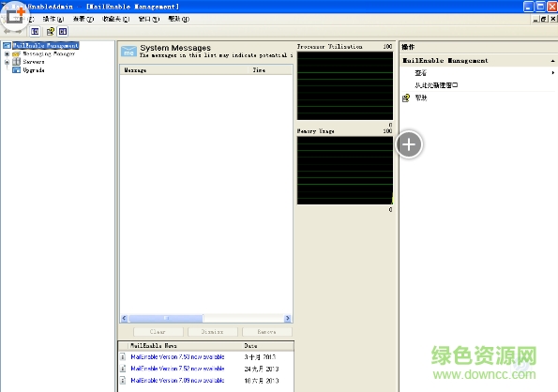558x392 pixels.
Task: Click the help icon in actions pane
Action: click(x=406, y=98)
